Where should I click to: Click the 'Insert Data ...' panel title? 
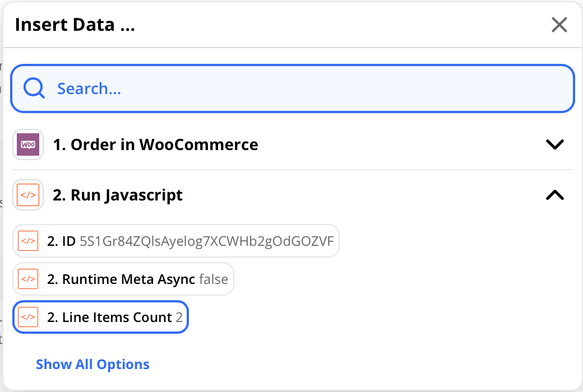(x=75, y=25)
